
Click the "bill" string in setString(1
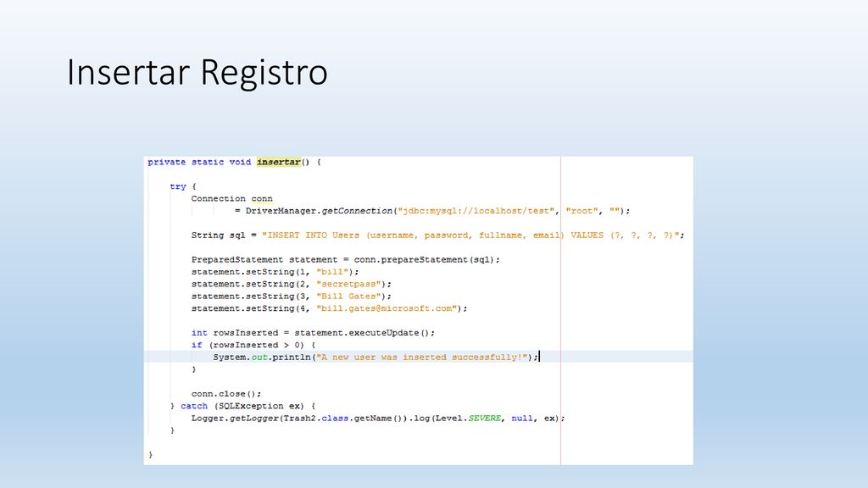pyautogui.click(x=332, y=272)
